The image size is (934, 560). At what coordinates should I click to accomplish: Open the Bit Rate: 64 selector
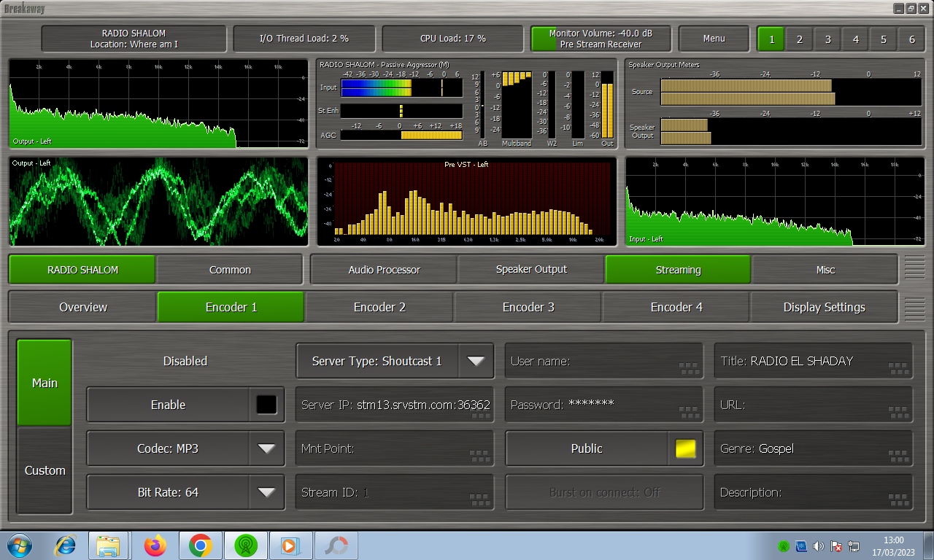click(185, 492)
